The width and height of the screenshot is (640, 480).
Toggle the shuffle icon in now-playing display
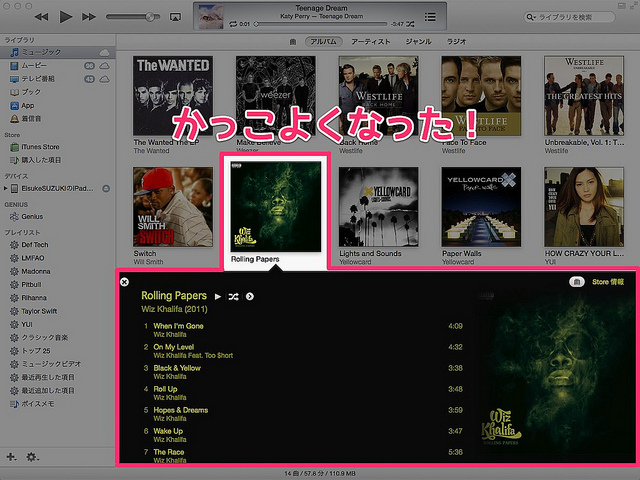410,24
